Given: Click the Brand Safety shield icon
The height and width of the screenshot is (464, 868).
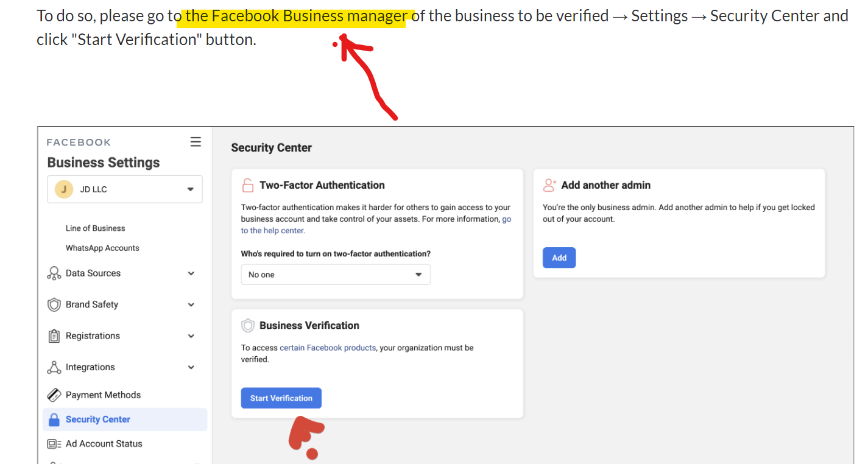Looking at the screenshot, I should coord(54,304).
